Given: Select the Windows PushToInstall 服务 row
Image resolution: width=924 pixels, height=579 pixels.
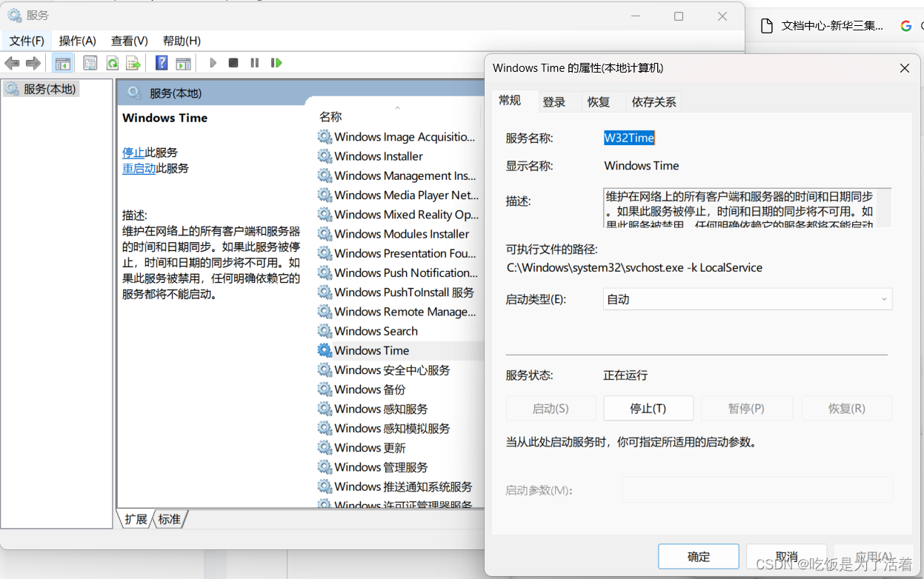Looking at the screenshot, I should pyautogui.click(x=400, y=292).
